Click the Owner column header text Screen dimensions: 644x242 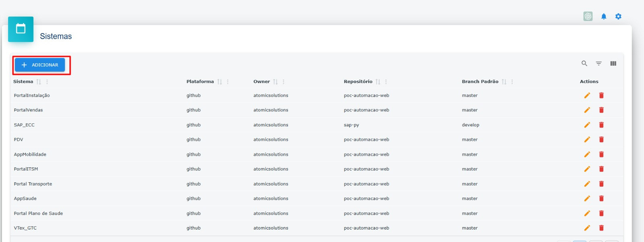262,81
